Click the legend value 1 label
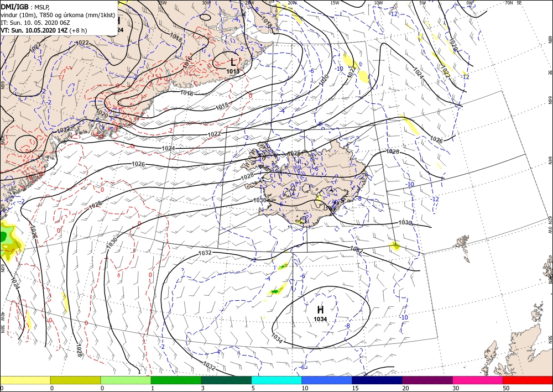Screen dimensions: 553x392 [152, 388]
